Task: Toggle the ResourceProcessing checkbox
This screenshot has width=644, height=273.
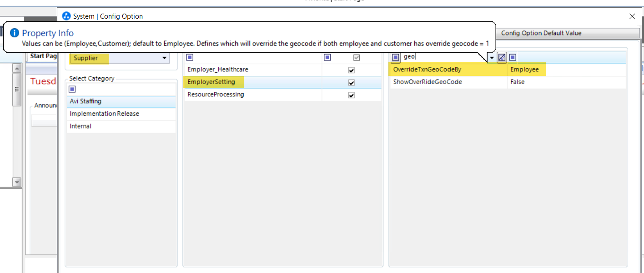Action: tap(351, 95)
